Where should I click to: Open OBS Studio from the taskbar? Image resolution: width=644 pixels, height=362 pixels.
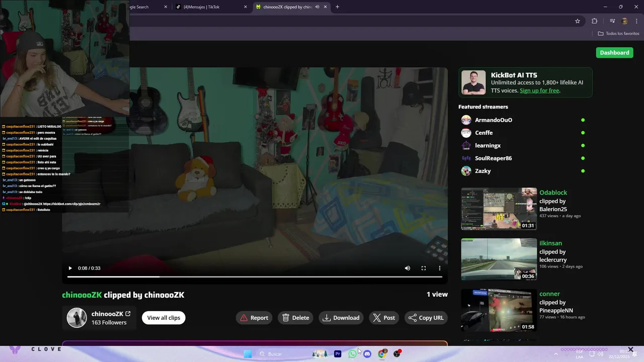pyautogui.click(x=397, y=354)
